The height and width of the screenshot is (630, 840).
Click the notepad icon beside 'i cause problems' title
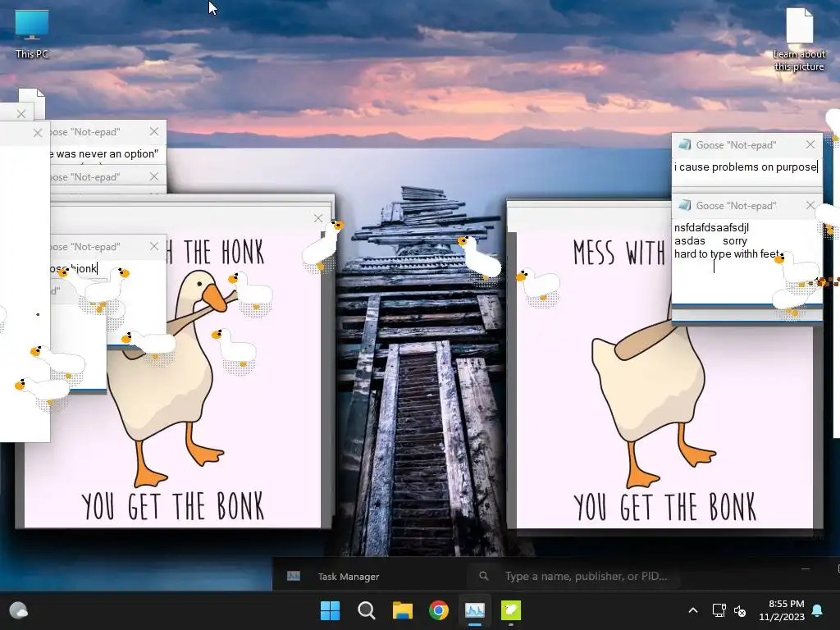684,144
